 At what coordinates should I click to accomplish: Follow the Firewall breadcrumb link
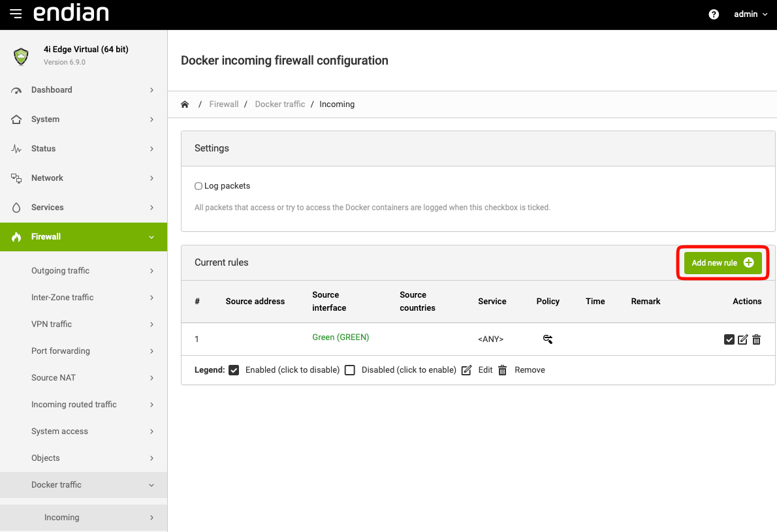click(223, 104)
